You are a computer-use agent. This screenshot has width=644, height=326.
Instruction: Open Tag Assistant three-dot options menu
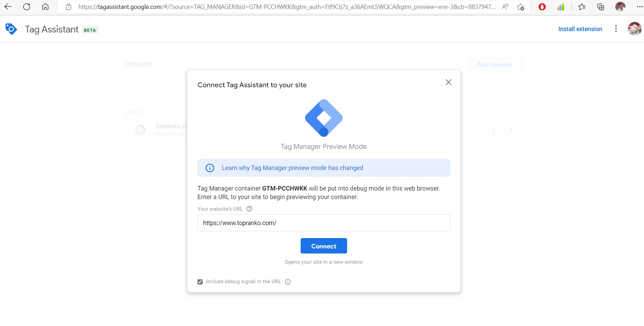click(616, 29)
